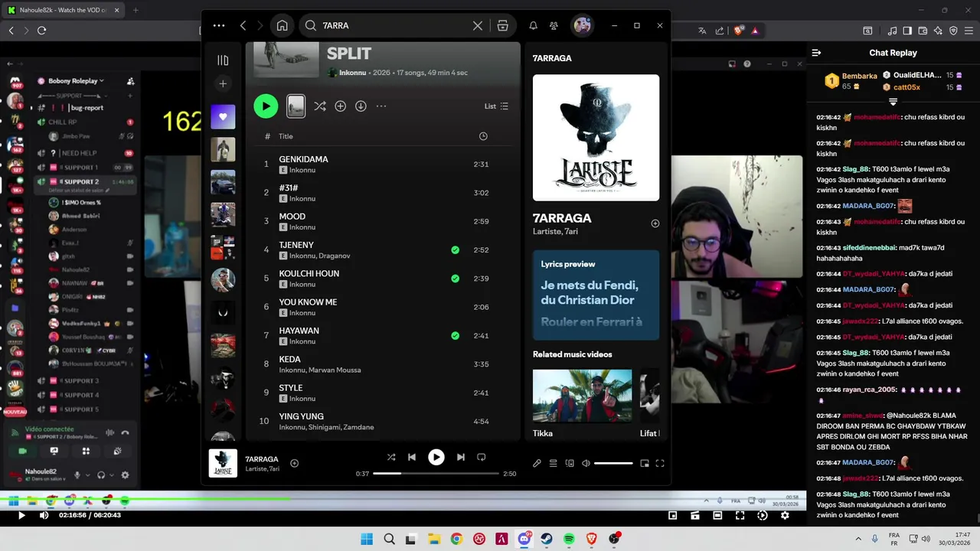The width and height of the screenshot is (980, 551).
Task: Open the Spotify three-dots app menu
Action: (219, 25)
